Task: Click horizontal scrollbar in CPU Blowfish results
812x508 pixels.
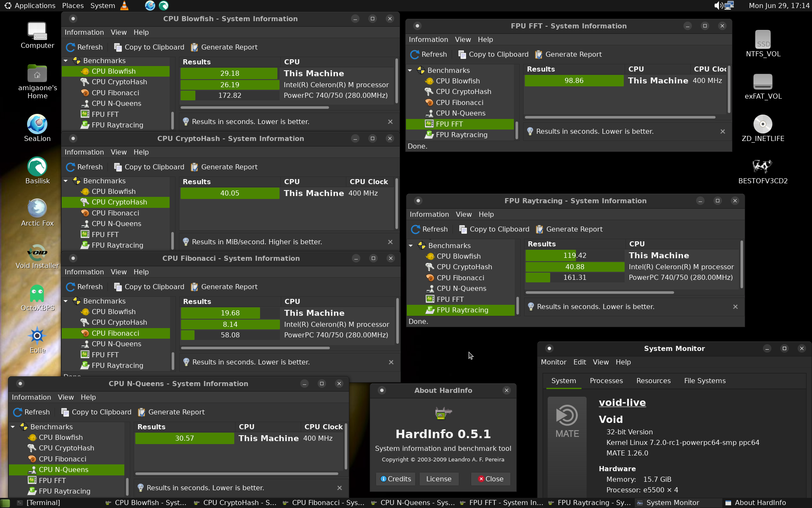Action: [x=255, y=108]
